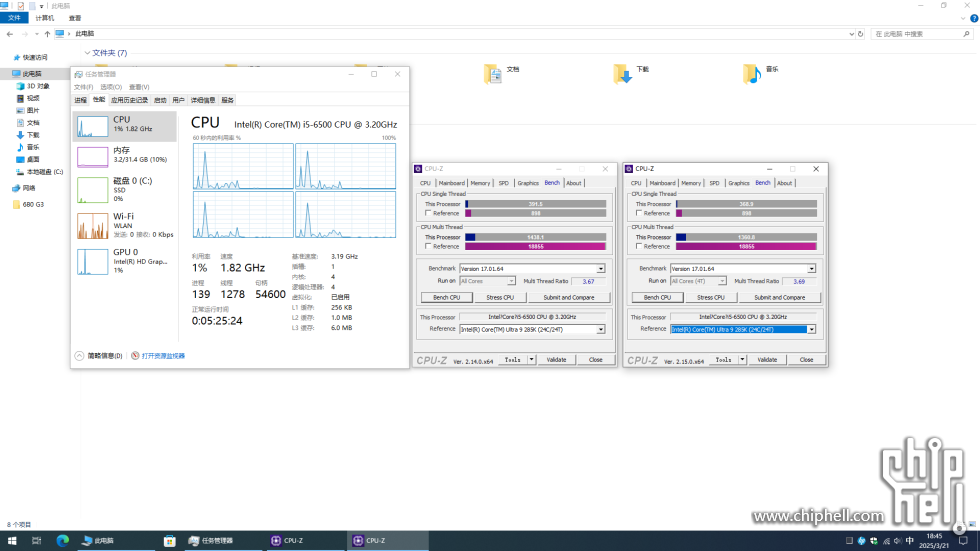Open the Windows Start menu
This screenshot has width=980, height=551.
tap(11, 540)
